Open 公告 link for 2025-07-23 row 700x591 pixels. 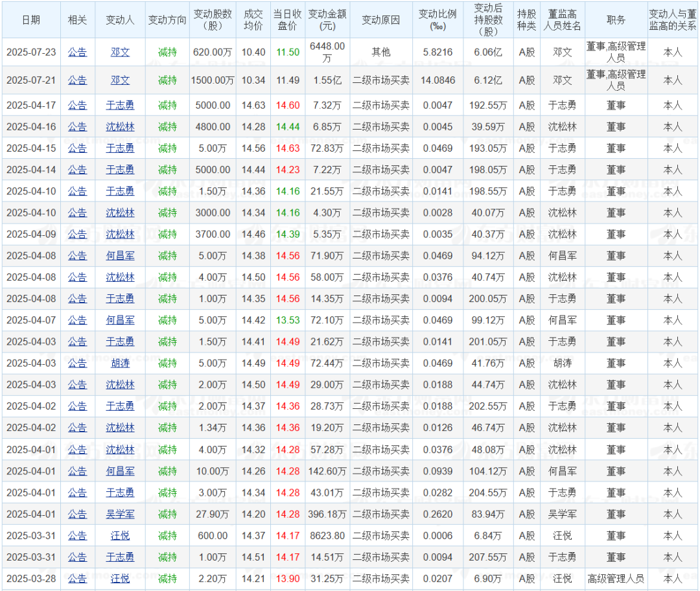(x=77, y=52)
